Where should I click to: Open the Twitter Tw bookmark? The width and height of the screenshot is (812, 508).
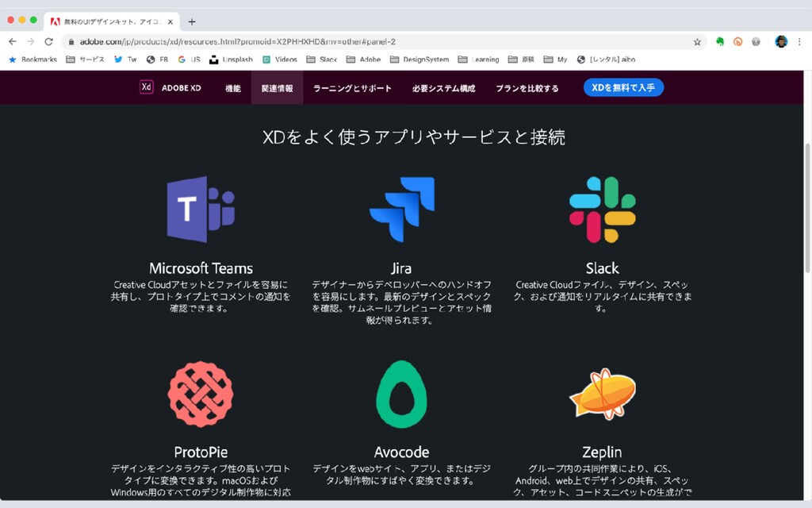point(125,60)
